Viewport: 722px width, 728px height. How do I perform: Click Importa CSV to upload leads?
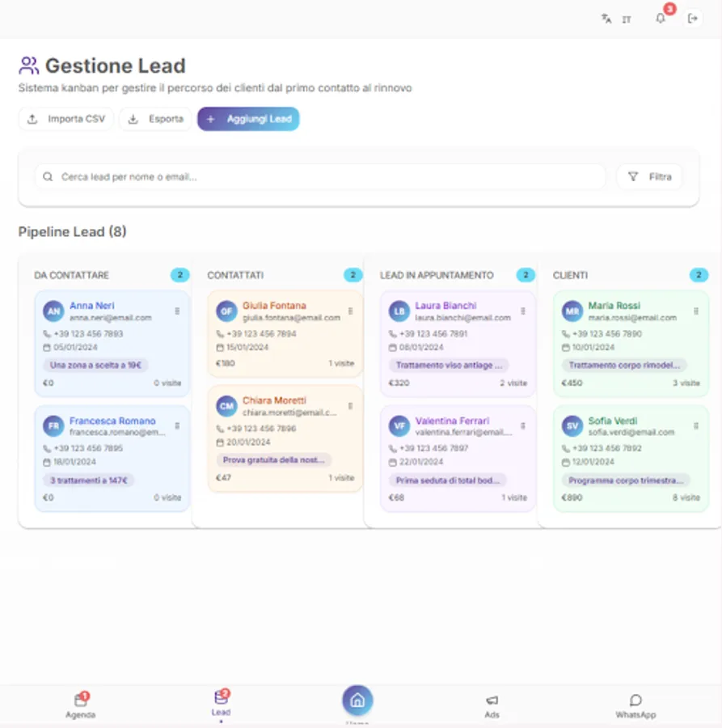click(x=65, y=119)
